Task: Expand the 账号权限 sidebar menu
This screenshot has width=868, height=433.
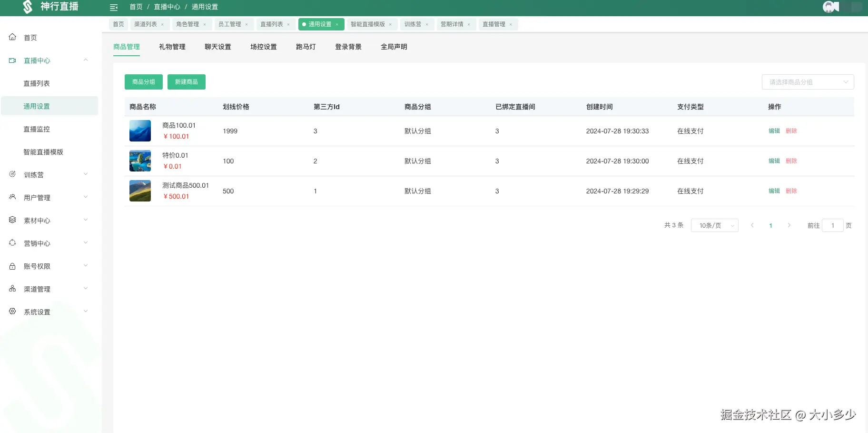Action: [x=86, y=266]
